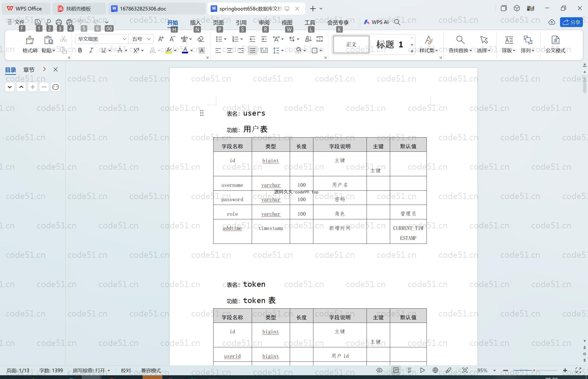The image size is (588, 379).
Task: Click the Print Preview icon in the quick access toolbar
Action: [70, 22]
